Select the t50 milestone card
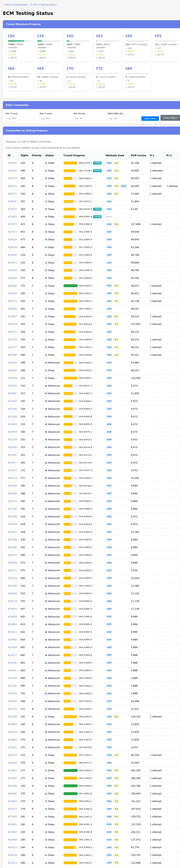The image size is (180, 868). [x=137, y=46]
